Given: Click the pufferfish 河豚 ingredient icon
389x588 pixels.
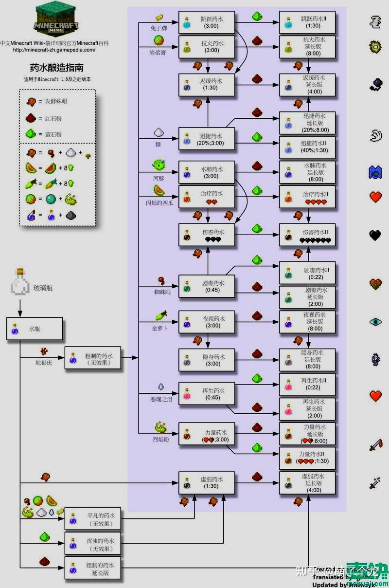Looking at the screenshot, I should point(159,164).
